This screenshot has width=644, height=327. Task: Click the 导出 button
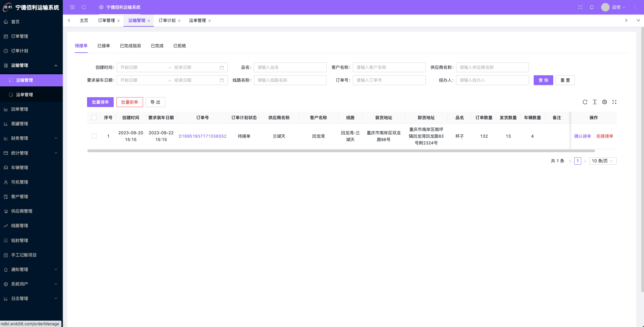click(155, 102)
